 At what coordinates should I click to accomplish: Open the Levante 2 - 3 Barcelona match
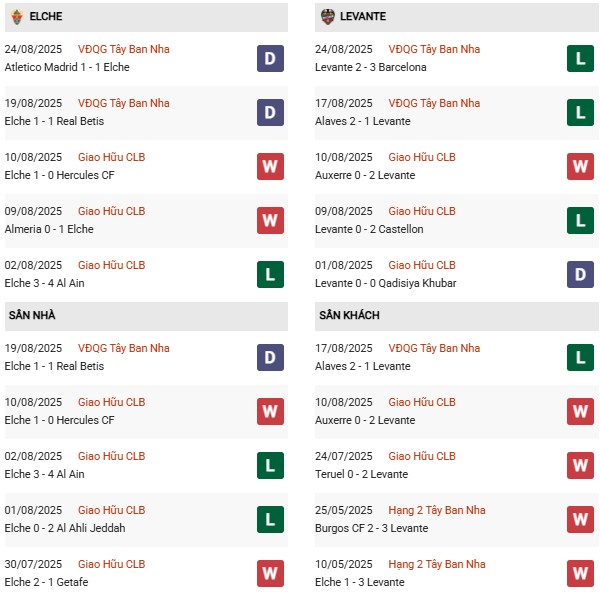[370, 67]
